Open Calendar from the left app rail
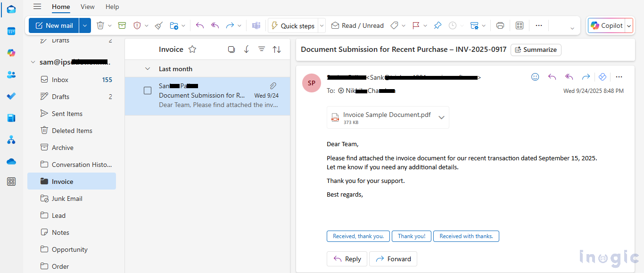The image size is (644, 273). (11, 31)
